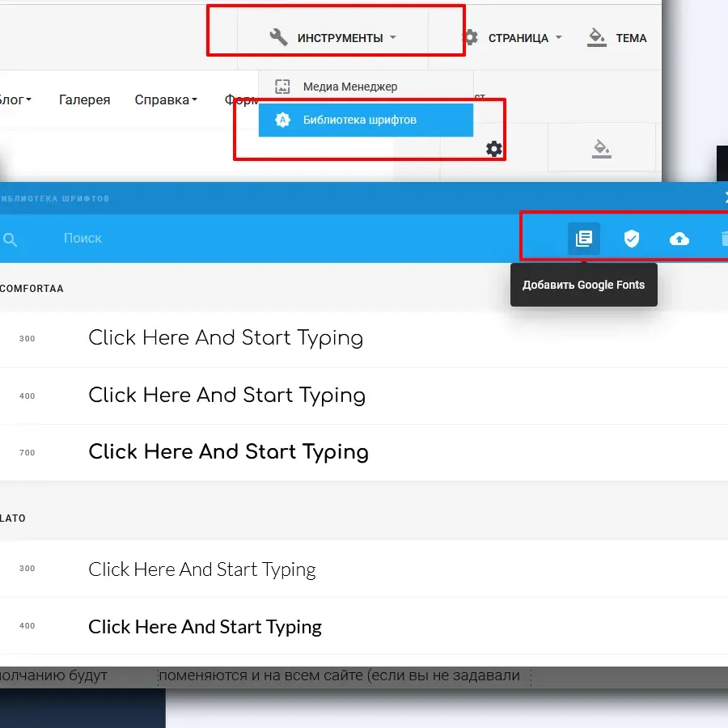
Task: Select the Lato 300 light sample
Action: (x=202, y=569)
